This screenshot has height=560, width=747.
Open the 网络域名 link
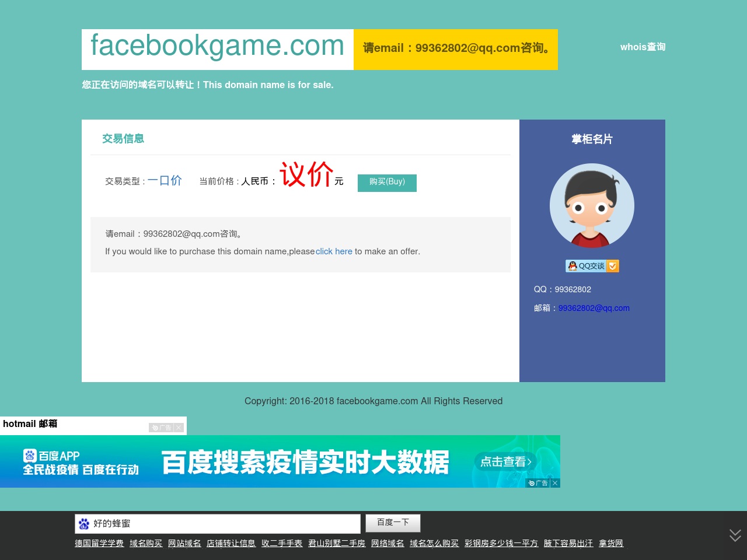pos(388,543)
